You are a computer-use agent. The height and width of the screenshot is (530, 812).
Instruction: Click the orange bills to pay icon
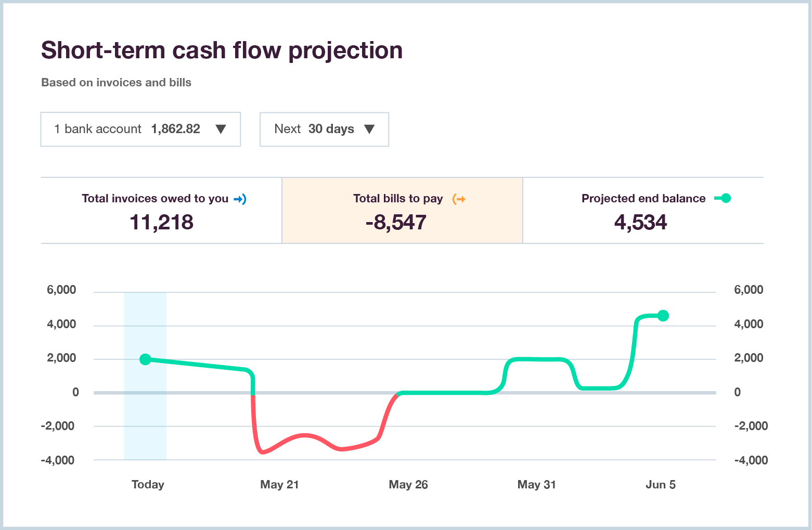[459, 198]
